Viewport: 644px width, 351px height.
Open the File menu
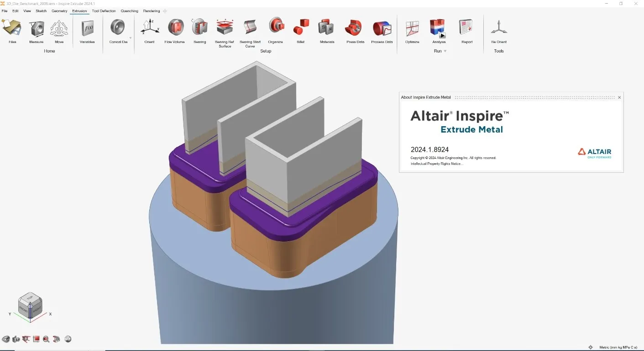tap(5, 11)
